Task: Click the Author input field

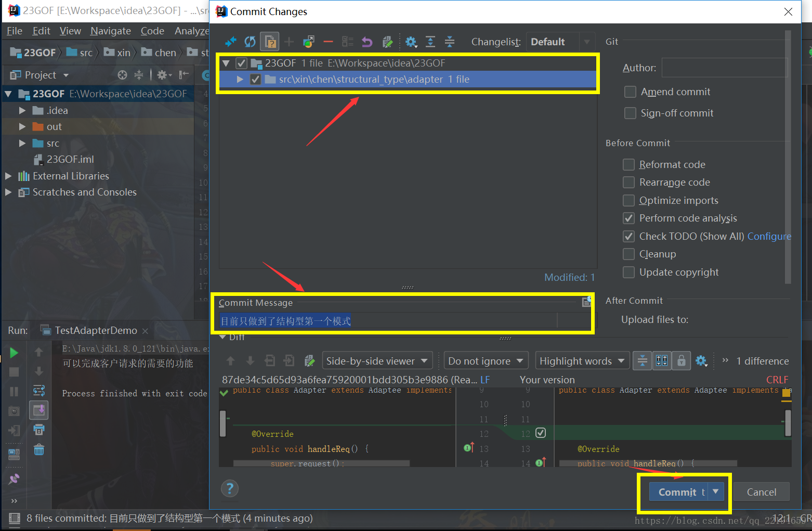Action: [x=725, y=68]
